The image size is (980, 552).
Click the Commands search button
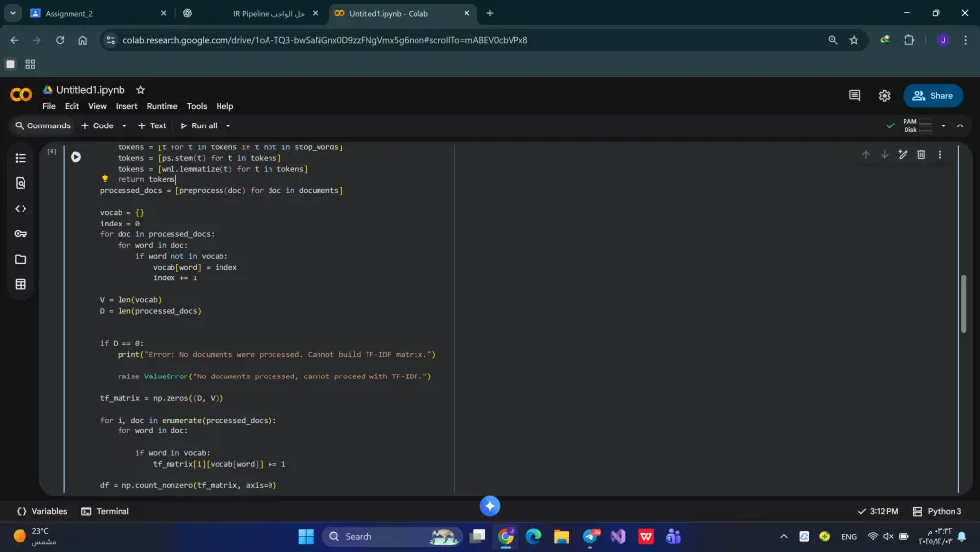(42, 125)
